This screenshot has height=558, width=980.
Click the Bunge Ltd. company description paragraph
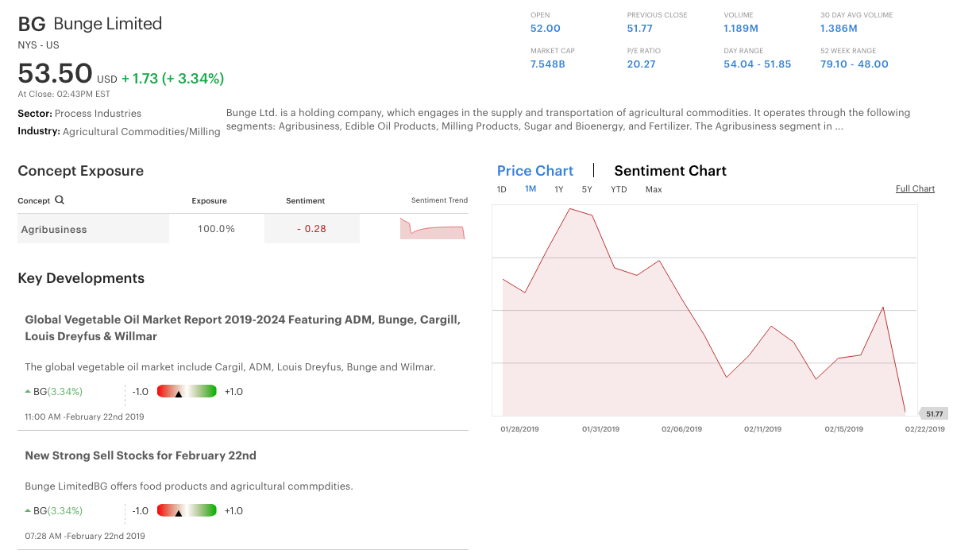tap(568, 119)
